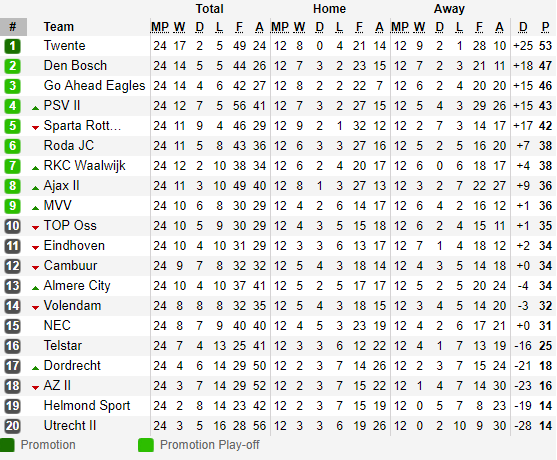Viewport: 557px width, 460px height.
Task: Click the green up arrow beside Almere City
Action: point(35,288)
